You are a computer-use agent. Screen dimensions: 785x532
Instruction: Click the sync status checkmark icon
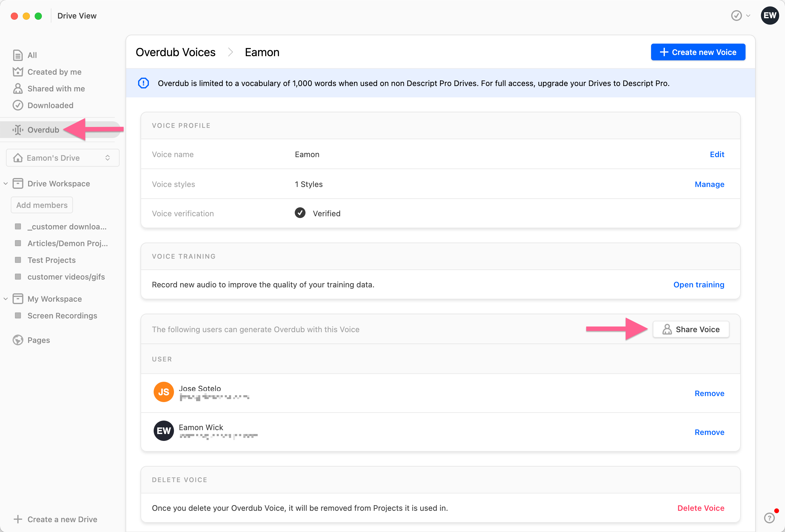(x=736, y=16)
